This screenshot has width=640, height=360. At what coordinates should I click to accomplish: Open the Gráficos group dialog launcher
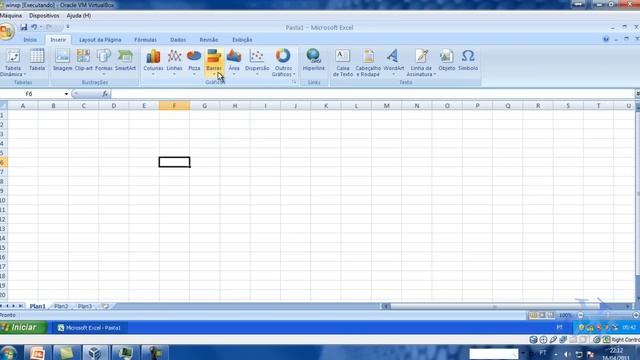pos(293,82)
